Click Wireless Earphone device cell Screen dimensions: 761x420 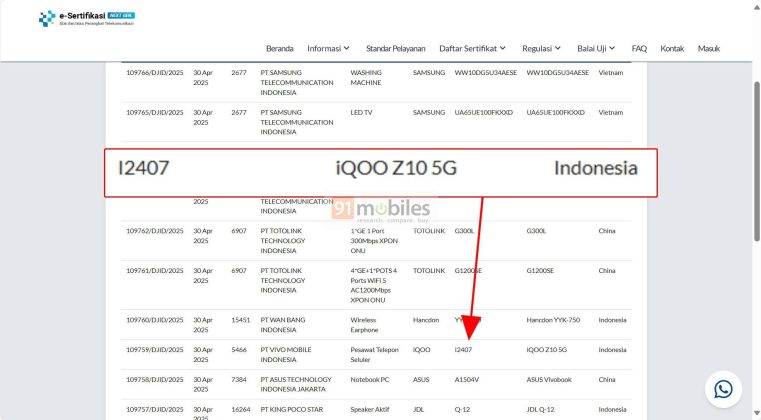[x=364, y=325]
